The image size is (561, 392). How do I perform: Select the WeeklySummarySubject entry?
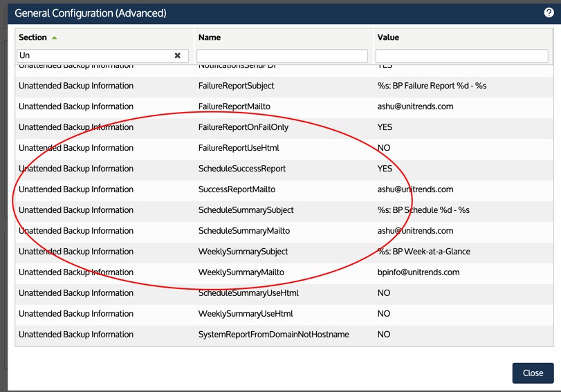pos(243,252)
